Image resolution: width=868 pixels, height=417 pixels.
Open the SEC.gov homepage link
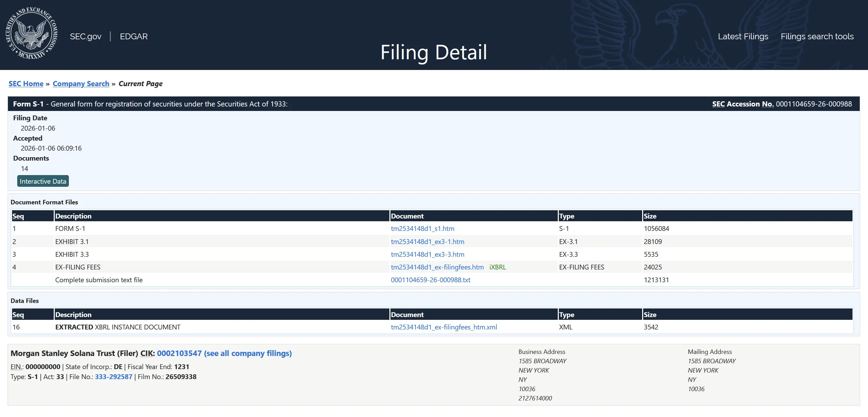pos(85,36)
